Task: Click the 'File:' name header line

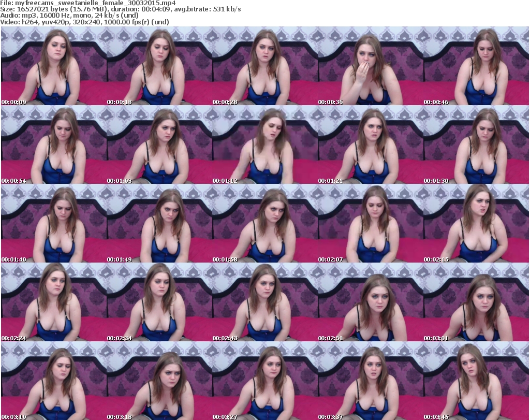Action: [88, 3]
